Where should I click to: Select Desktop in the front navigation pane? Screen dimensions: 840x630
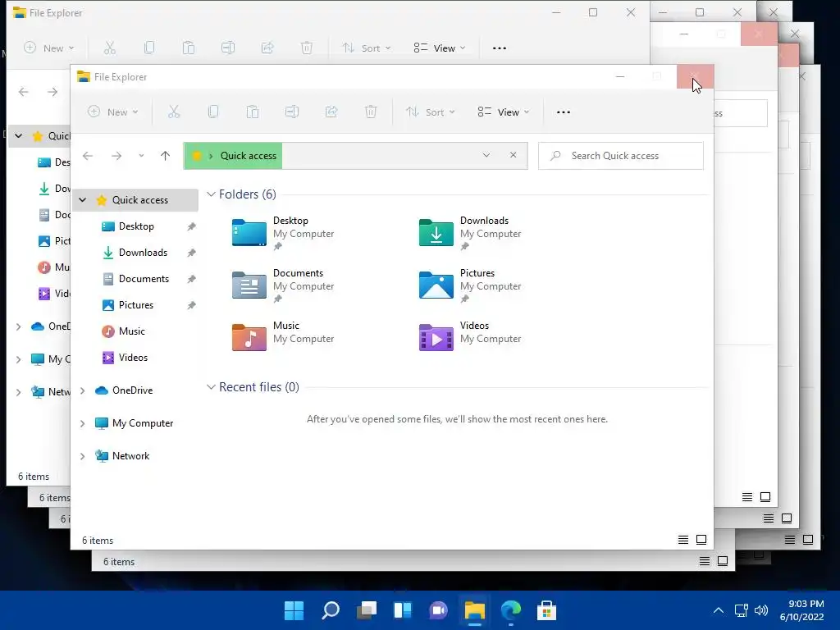pos(135,226)
